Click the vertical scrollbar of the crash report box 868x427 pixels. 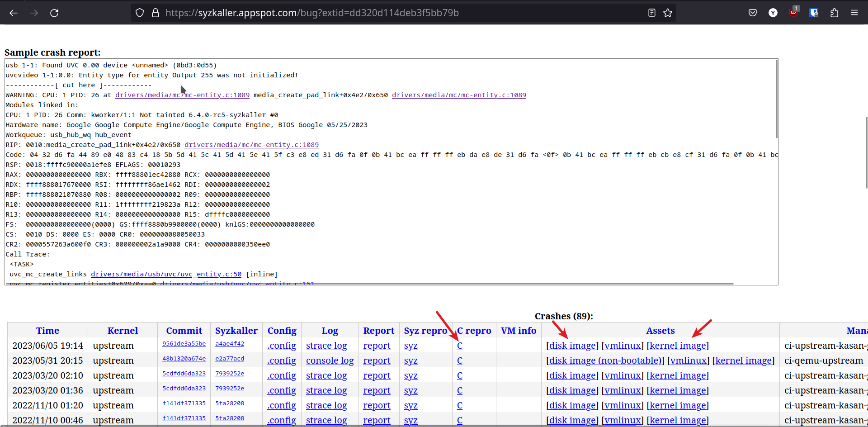point(776,100)
